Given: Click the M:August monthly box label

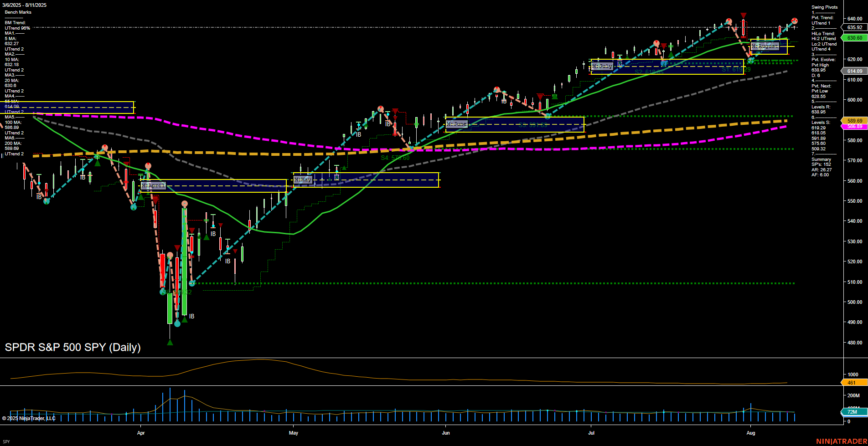Looking at the screenshot, I should (x=765, y=46).
